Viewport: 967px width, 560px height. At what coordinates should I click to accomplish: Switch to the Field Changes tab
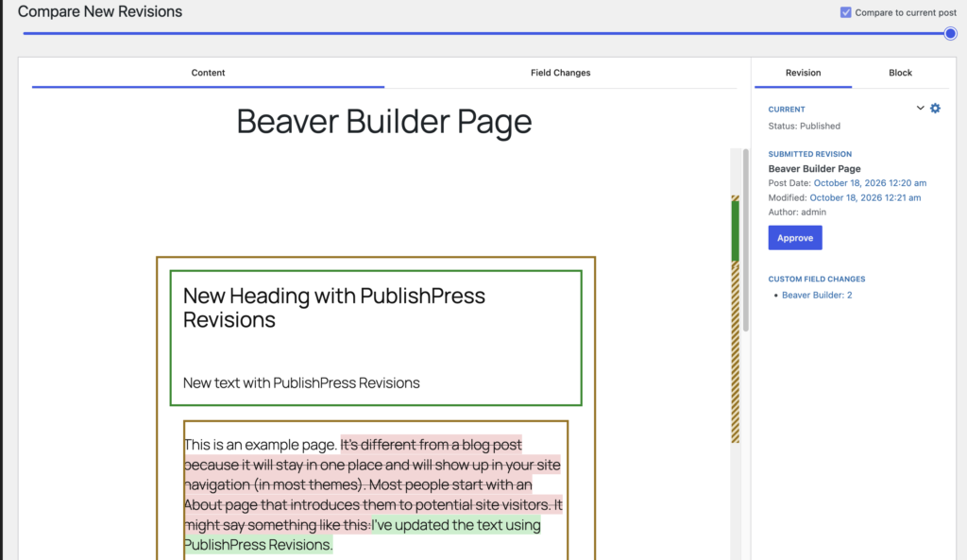561,73
